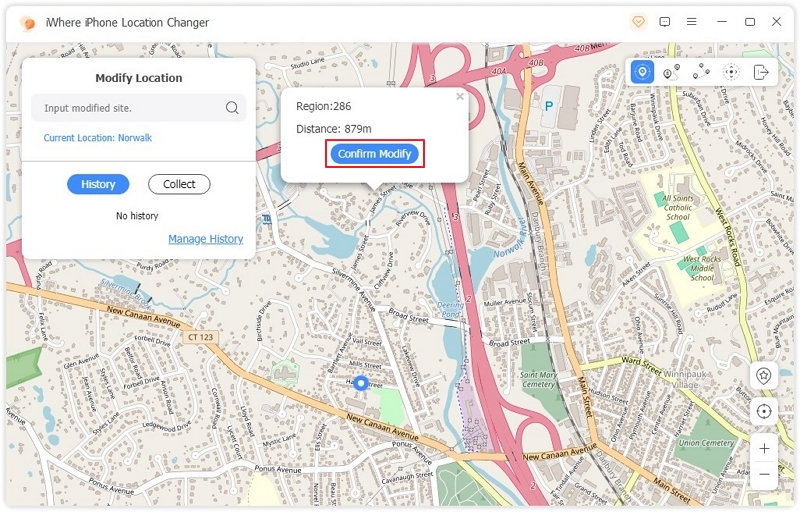The image size is (800, 512).
Task: Select the Multi-stop Mode icon
Action: 701,72
